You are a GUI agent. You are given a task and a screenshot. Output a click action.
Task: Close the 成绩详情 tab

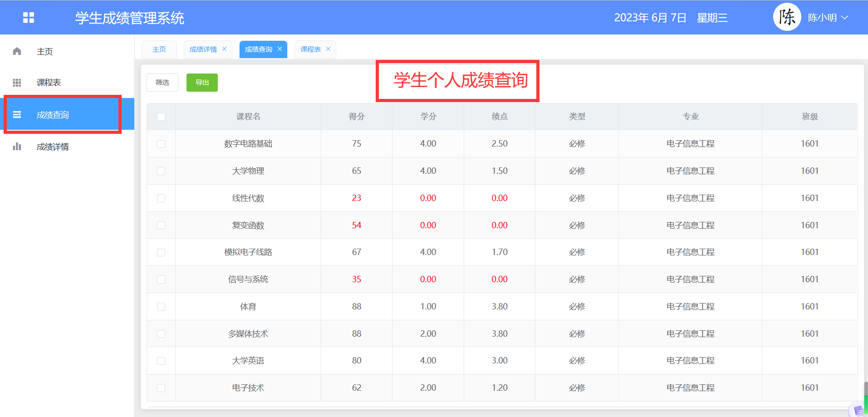[224, 49]
